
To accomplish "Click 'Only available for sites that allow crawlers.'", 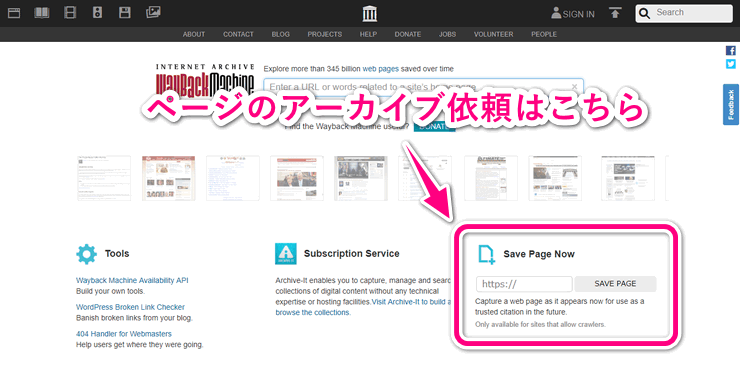I will pos(540,324).
